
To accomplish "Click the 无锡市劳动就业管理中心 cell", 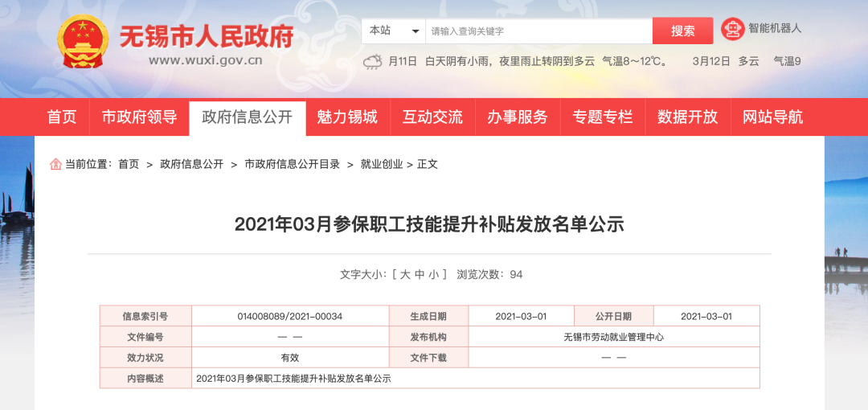I will pos(614,337).
